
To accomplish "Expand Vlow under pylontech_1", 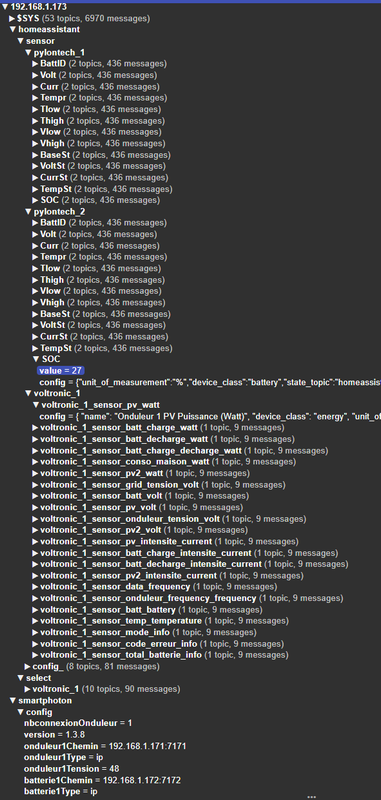I will coord(35,132).
